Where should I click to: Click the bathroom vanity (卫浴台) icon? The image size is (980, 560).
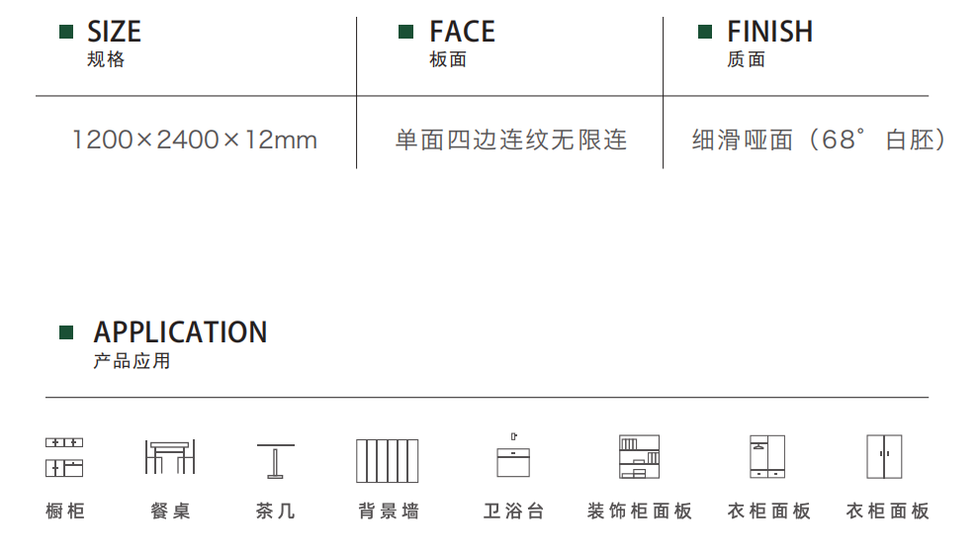pos(513,455)
